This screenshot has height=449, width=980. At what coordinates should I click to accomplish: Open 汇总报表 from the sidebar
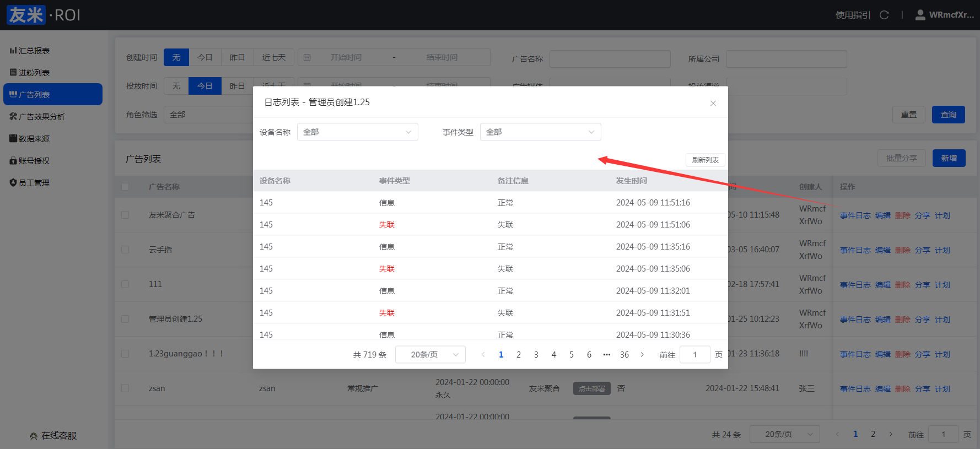[30, 51]
